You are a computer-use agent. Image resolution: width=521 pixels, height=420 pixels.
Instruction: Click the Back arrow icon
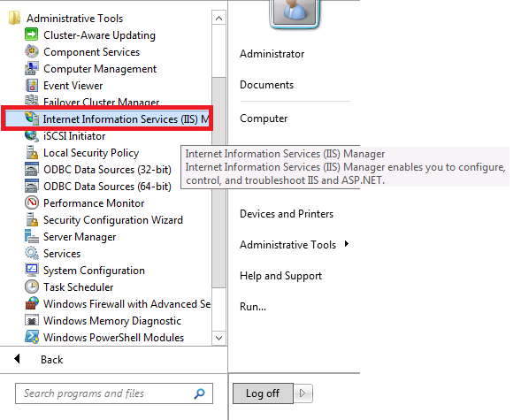coord(17,359)
